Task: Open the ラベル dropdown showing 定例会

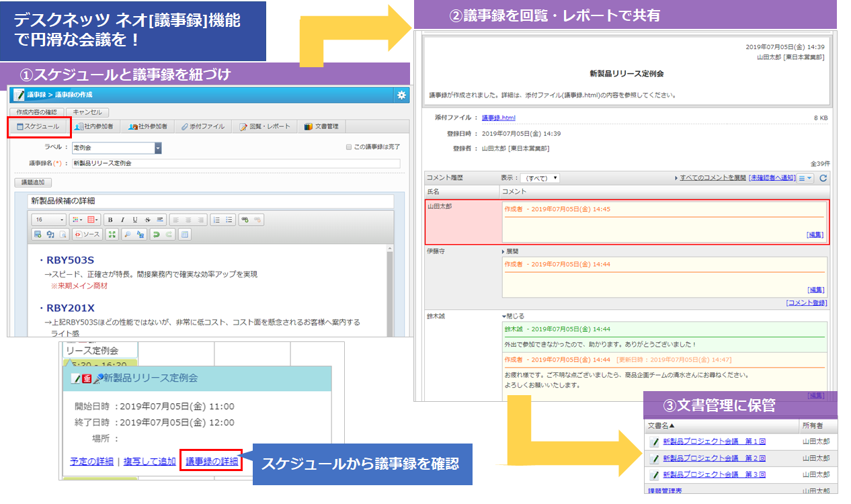Action: (117, 148)
